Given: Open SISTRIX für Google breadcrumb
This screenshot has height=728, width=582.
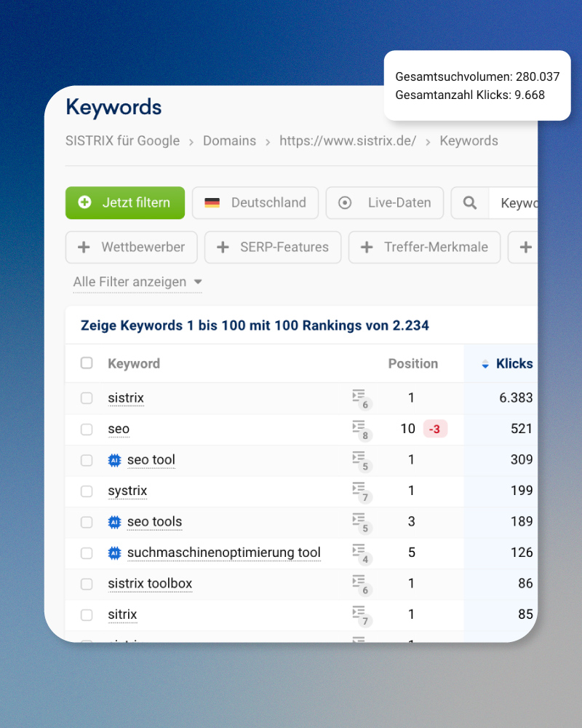Looking at the screenshot, I should pos(122,141).
